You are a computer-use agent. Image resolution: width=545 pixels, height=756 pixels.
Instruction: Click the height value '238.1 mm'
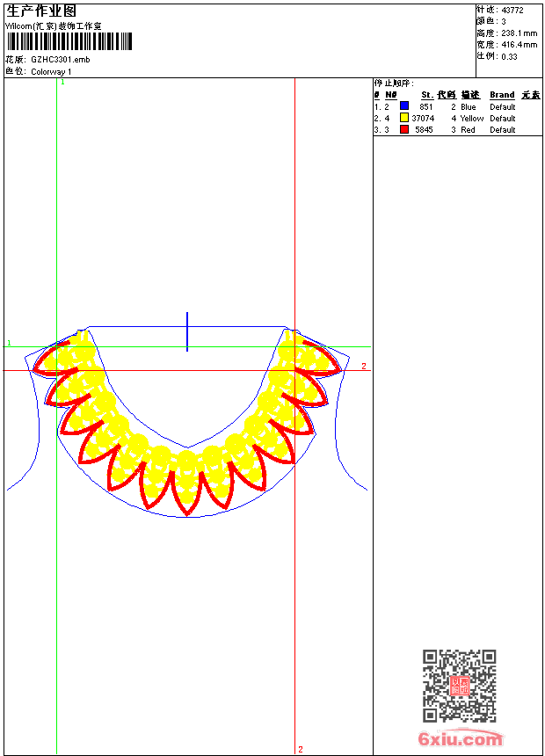tap(519, 33)
